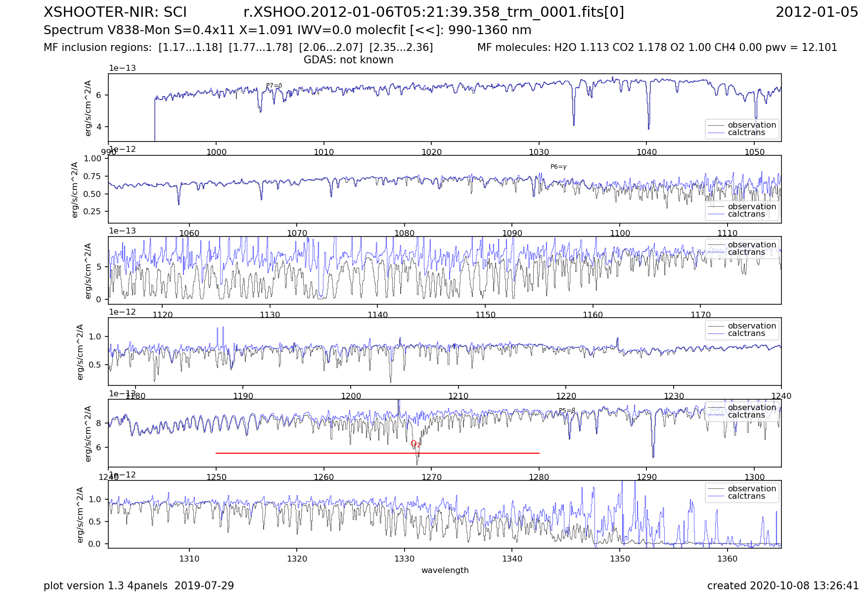Click the bottom panel's legend calctrans entry

[746, 496]
